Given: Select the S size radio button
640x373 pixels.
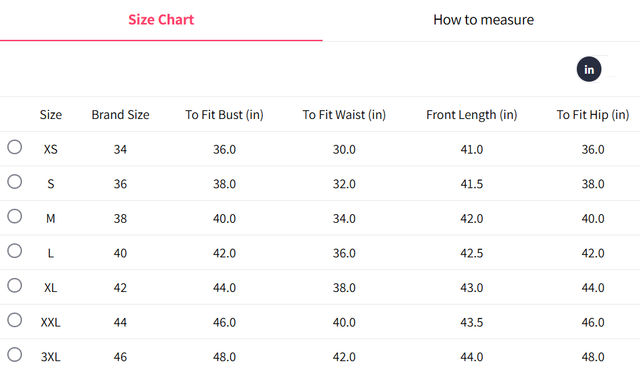Looking at the screenshot, I should click(x=15, y=182).
